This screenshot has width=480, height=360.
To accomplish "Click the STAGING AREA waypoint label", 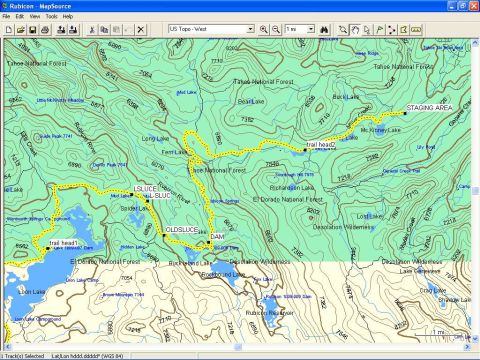I will tap(429, 108).
